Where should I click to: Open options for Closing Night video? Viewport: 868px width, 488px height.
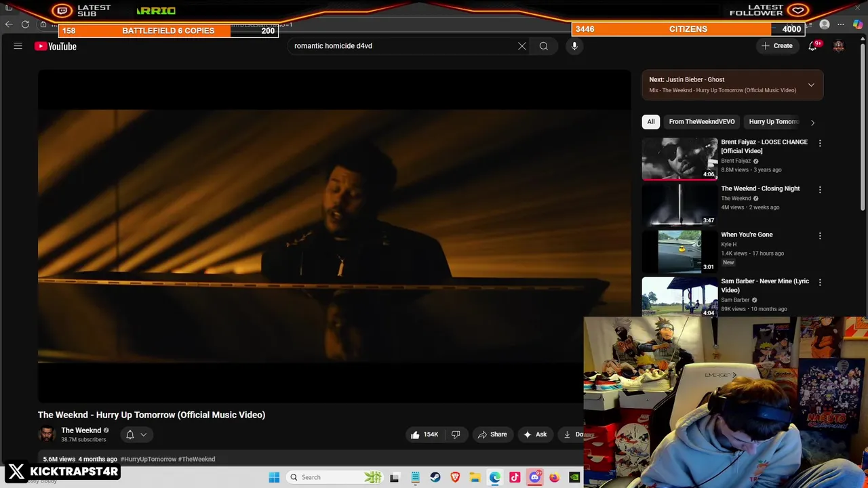pyautogui.click(x=820, y=190)
